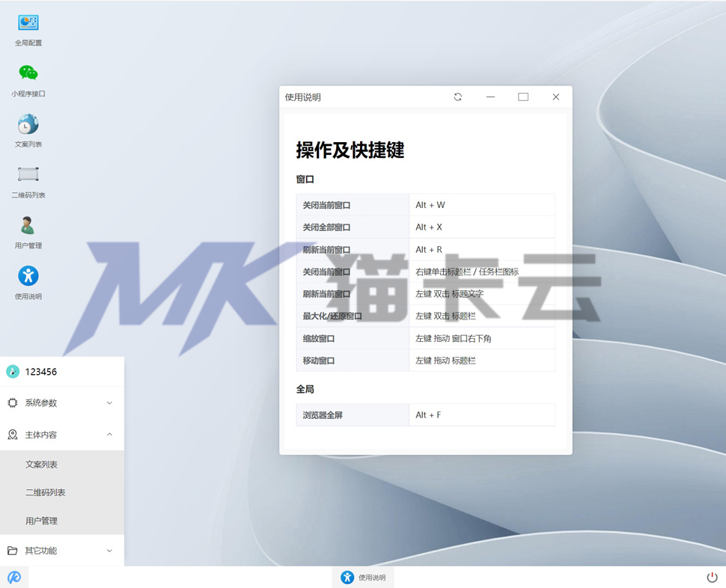
Task: Open the 二维码列表 desktop icon
Action: (28, 182)
